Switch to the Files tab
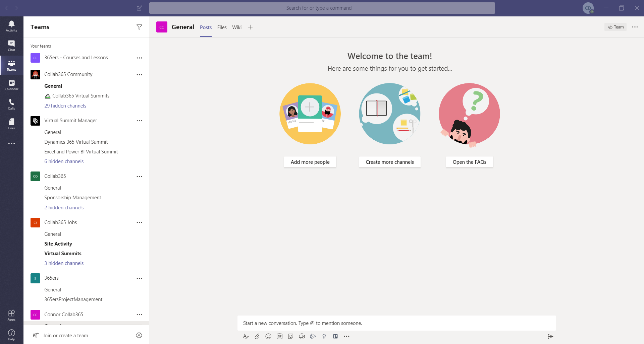 tap(222, 27)
